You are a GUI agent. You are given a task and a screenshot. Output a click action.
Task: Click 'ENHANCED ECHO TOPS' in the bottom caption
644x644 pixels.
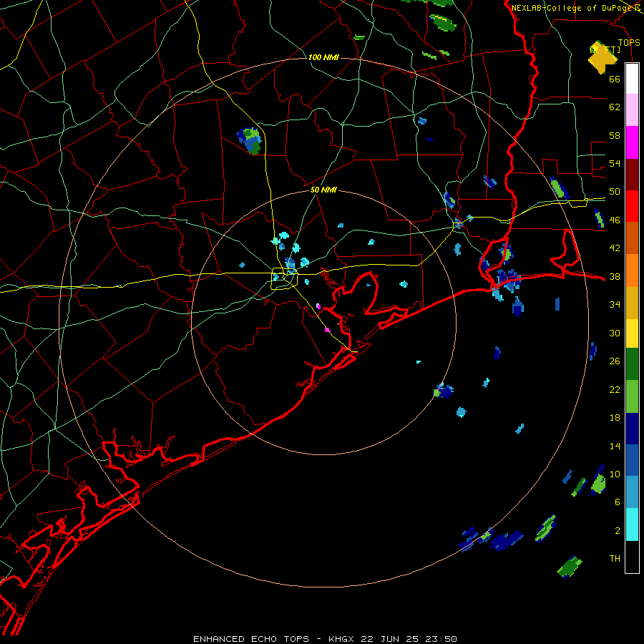coord(251,639)
